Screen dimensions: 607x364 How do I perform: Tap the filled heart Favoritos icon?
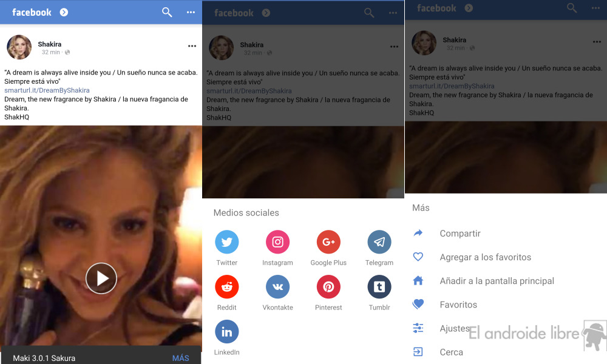[418, 304]
